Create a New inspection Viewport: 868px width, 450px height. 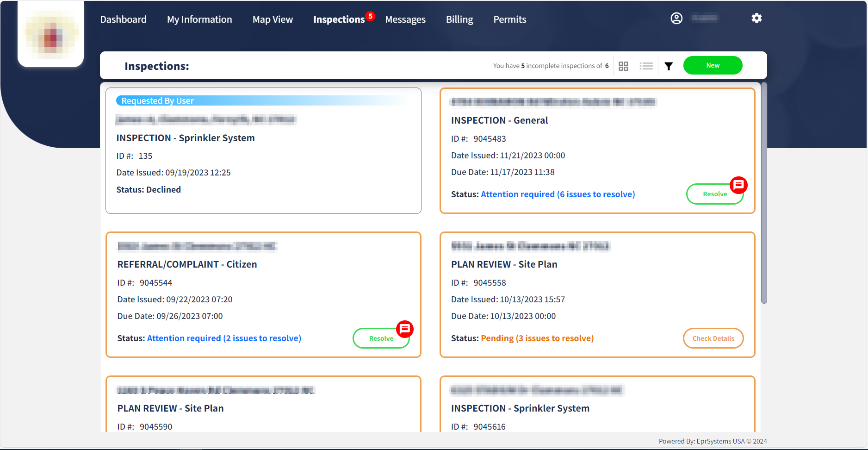click(x=713, y=65)
